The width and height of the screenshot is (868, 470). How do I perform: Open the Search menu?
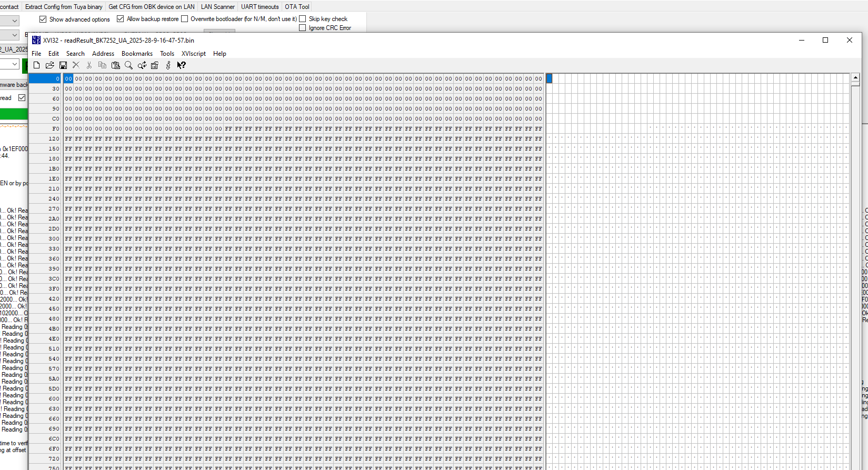click(x=75, y=54)
